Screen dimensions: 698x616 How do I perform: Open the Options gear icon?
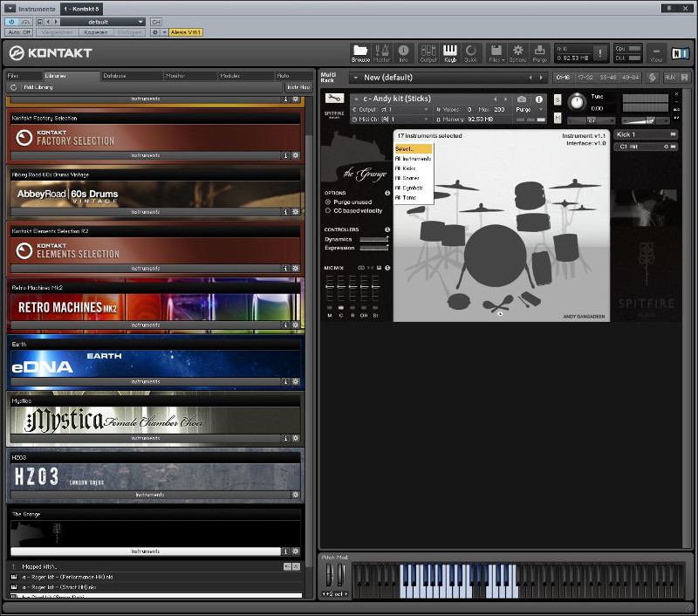[517, 53]
